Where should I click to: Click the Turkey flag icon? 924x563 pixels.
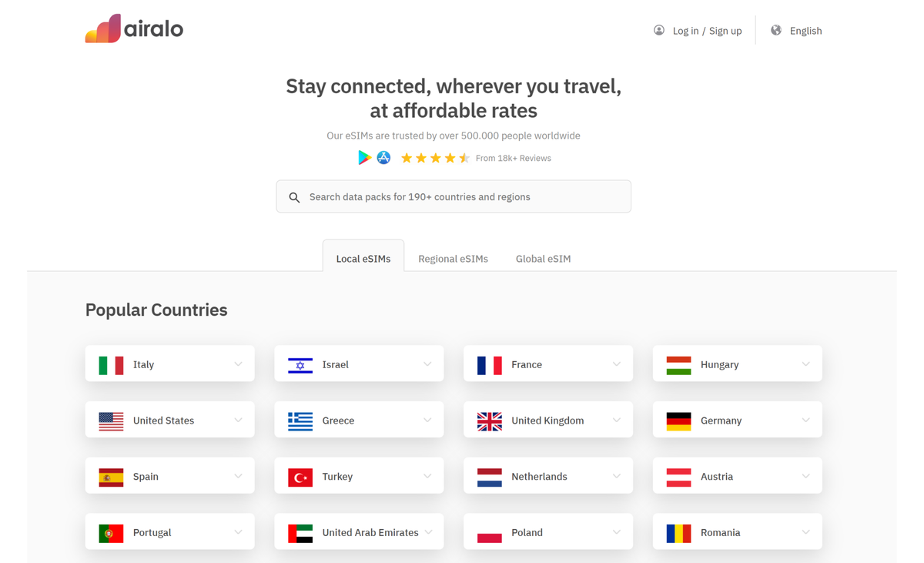click(x=300, y=478)
